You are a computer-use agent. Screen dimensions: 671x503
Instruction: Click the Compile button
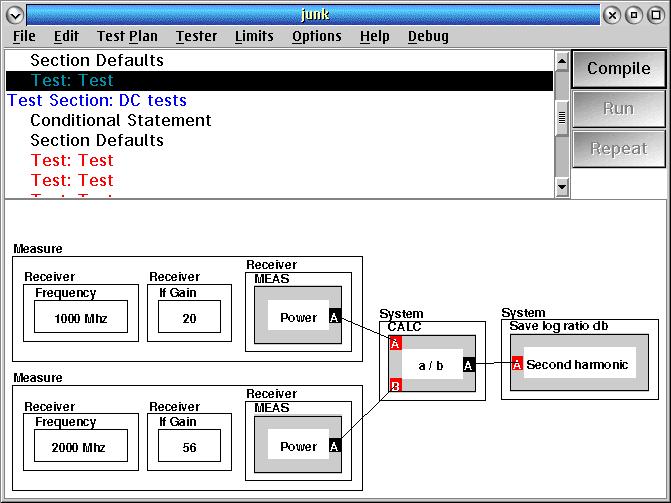pos(618,69)
